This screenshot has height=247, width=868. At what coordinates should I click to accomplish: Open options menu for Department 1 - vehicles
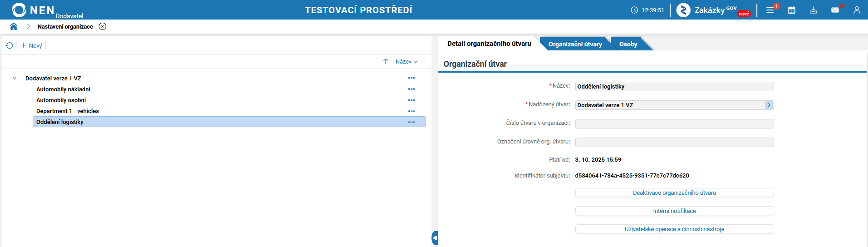(x=412, y=111)
